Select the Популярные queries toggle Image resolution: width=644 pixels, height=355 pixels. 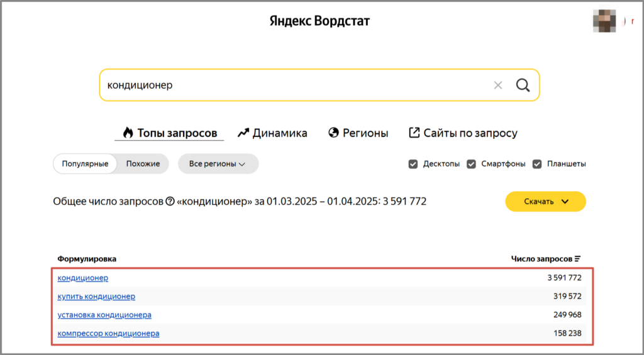[85, 164]
